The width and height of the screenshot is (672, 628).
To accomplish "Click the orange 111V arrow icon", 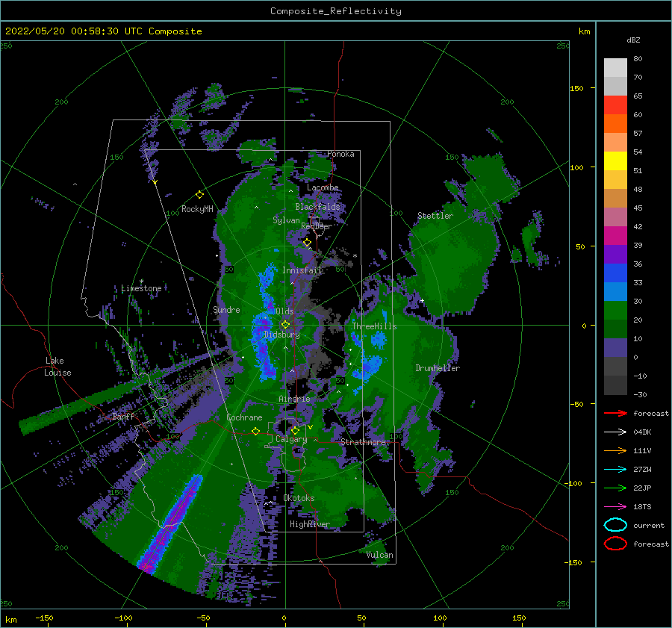I will (x=615, y=450).
